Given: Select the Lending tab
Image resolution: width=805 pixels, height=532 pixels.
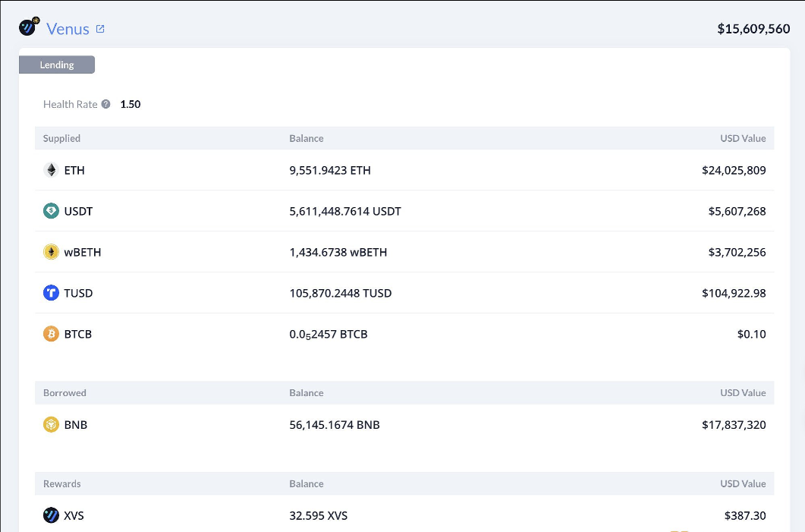Looking at the screenshot, I should click(57, 65).
